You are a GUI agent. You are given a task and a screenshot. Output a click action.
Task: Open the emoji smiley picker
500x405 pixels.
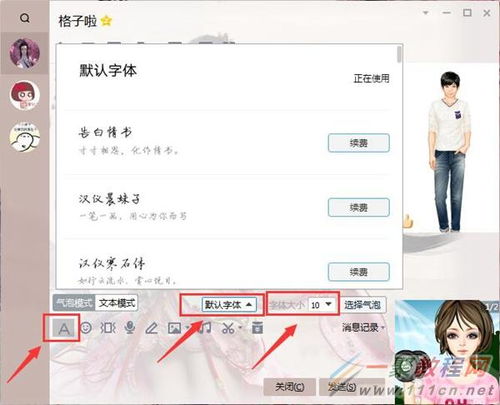click(x=86, y=328)
